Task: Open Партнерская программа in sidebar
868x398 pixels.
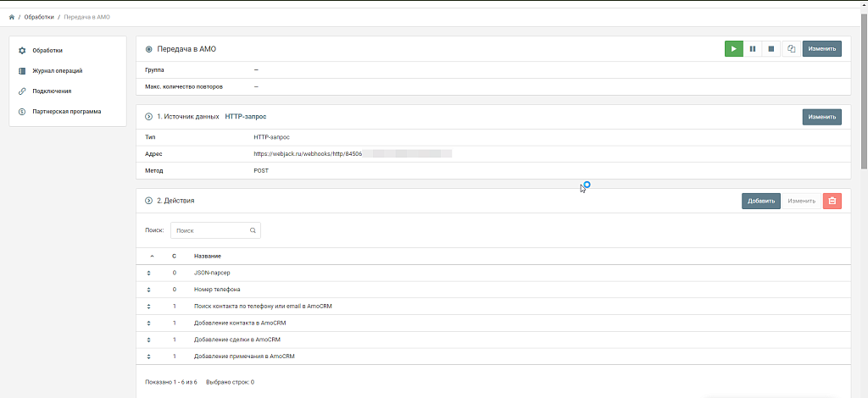Action: (x=66, y=111)
